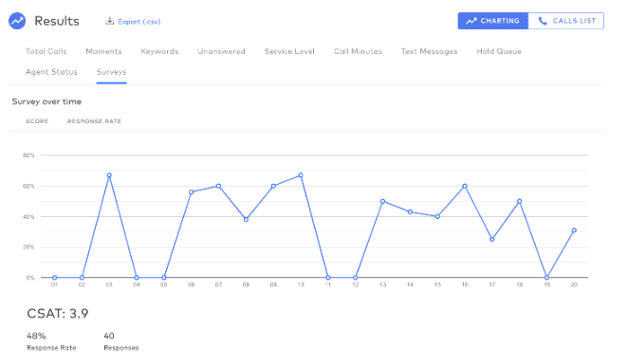Image resolution: width=628 pixels, height=364 pixels.
Task: Open the Unanswered tab
Action: (x=221, y=51)
